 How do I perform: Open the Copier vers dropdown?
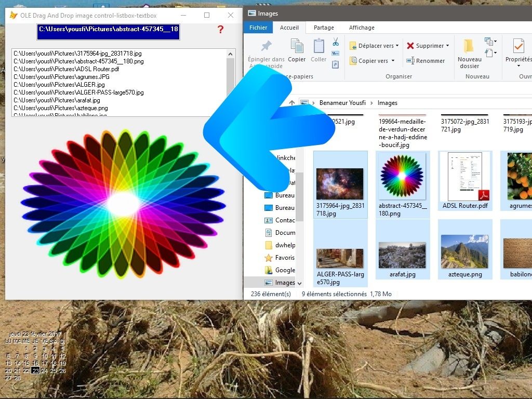pyautogui.click(x=393, y=60)
